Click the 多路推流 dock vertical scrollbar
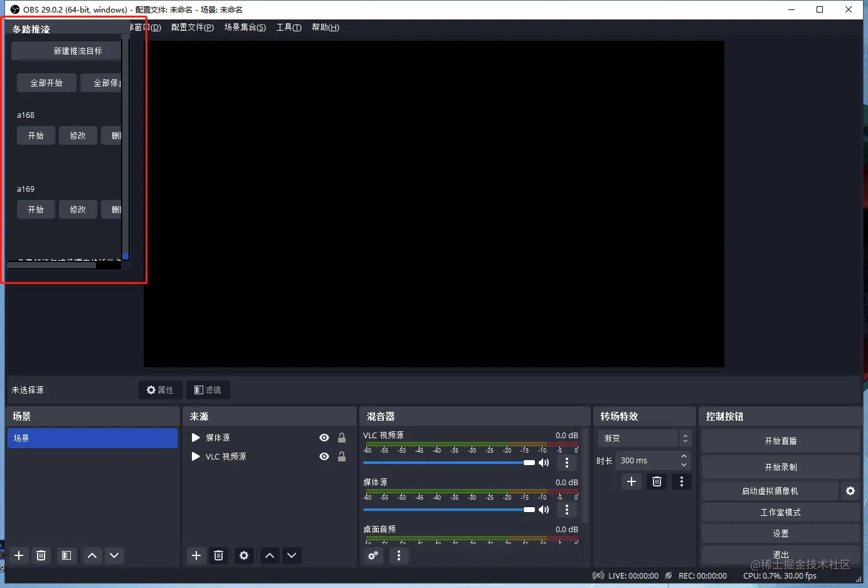Image resolution: width=868 pixels, height=588 pixels. [125, 147]
